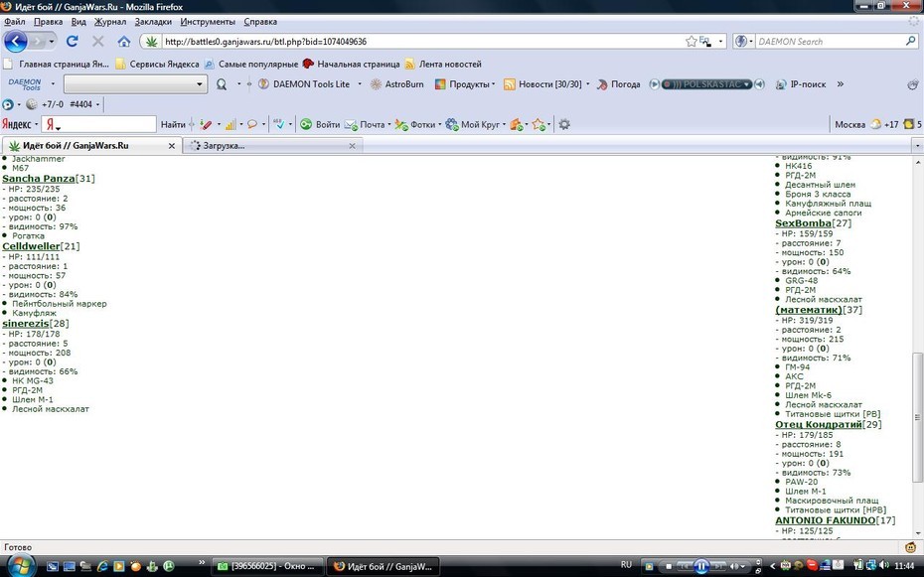Click the page vertical scrollbar thumb

(917, 416)
